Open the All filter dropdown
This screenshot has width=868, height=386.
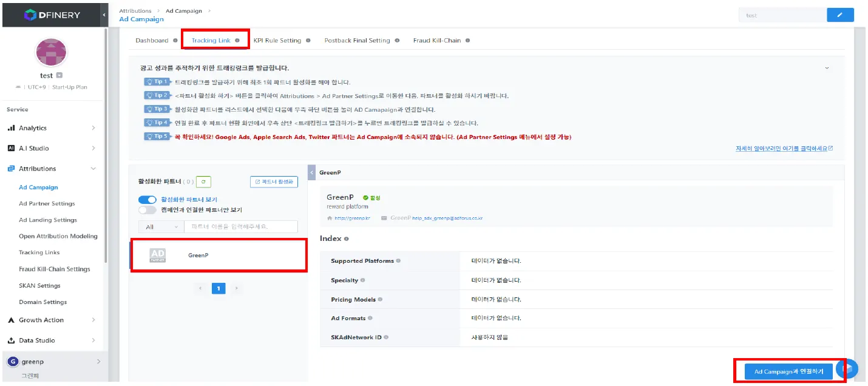161,227
